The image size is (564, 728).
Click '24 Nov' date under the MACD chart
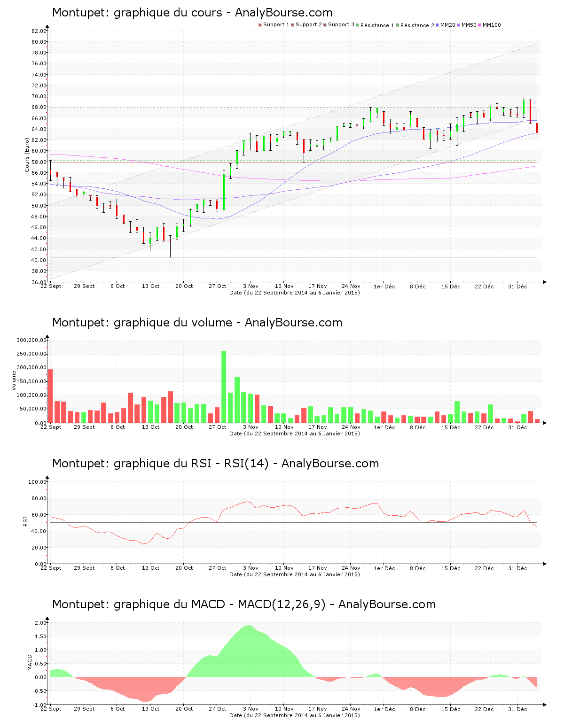[x=351, y=709]
